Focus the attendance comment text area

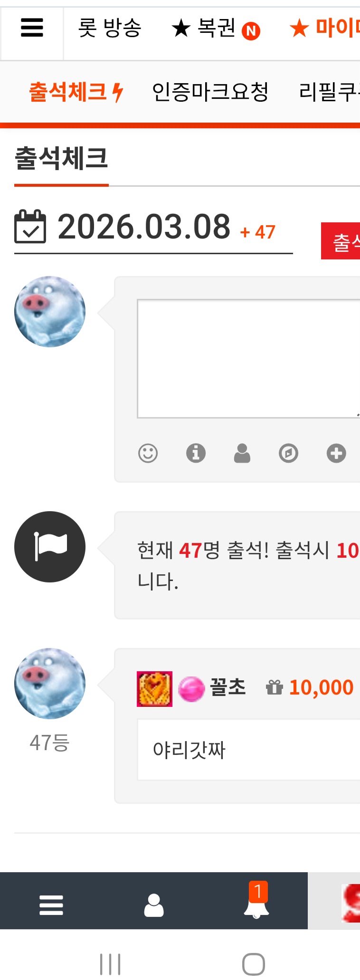coord(248,359)
